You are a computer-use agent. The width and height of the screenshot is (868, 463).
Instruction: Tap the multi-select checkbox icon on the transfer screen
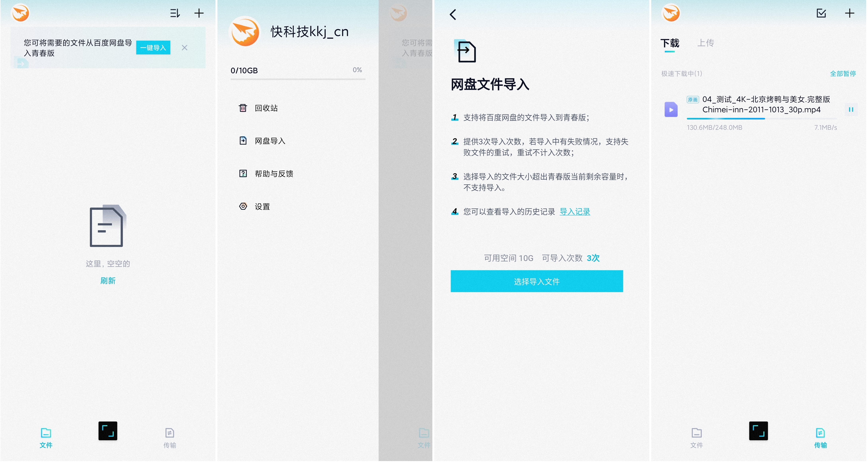(821, 14)
